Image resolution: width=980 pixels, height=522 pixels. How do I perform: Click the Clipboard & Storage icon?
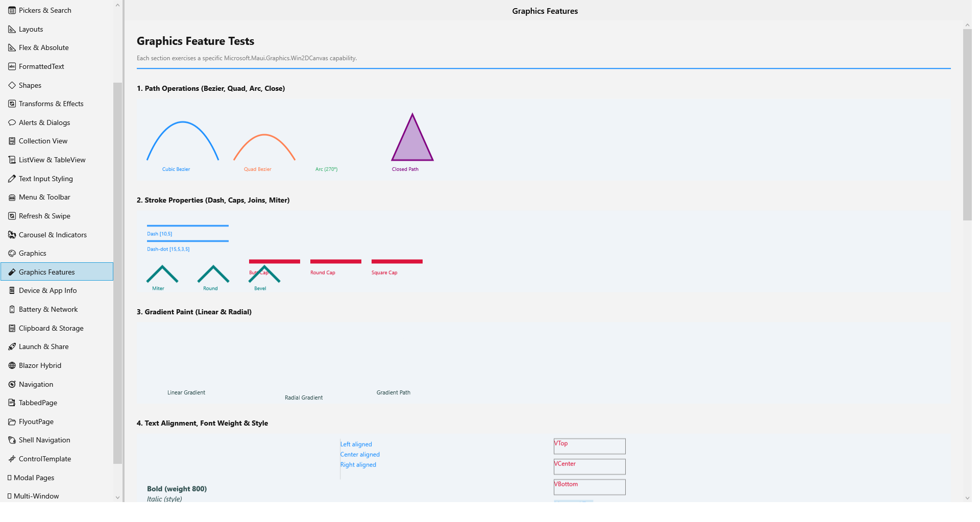point(12,328)
